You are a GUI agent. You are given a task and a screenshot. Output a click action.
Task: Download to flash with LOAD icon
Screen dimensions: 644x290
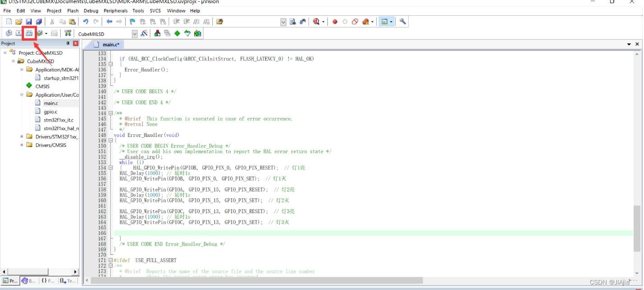pyautogui.click(x=68, y=33)
